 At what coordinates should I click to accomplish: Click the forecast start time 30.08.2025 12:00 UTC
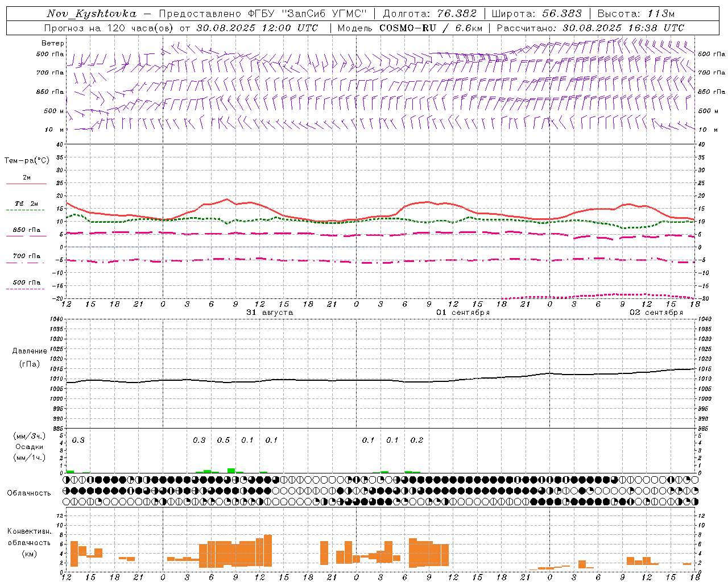coord(257,28)
